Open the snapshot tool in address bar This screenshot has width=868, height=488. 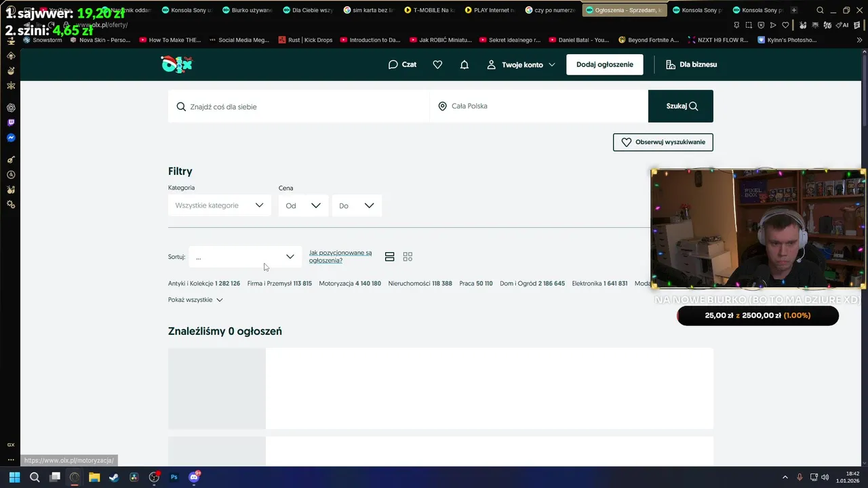coord(749,25)
